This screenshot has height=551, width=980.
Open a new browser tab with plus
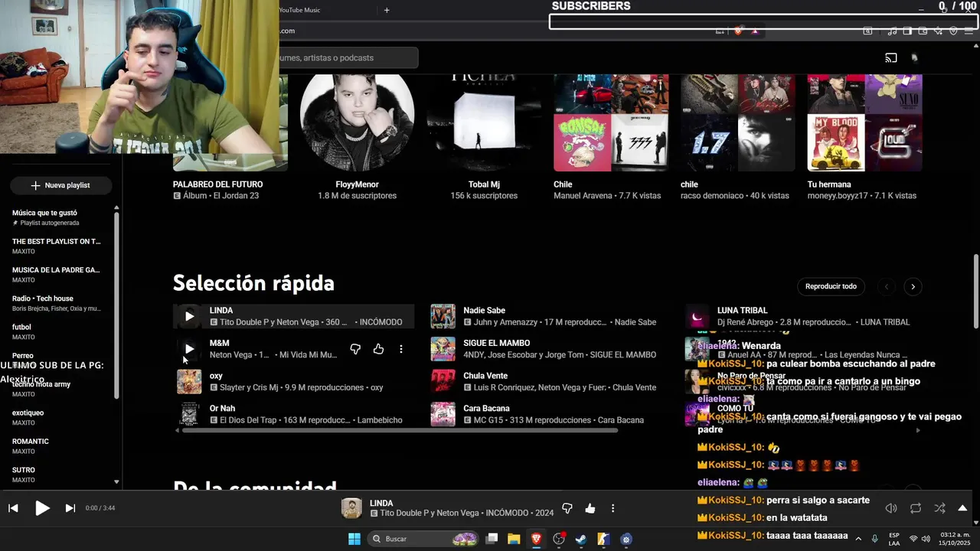(x=387, y=10)
